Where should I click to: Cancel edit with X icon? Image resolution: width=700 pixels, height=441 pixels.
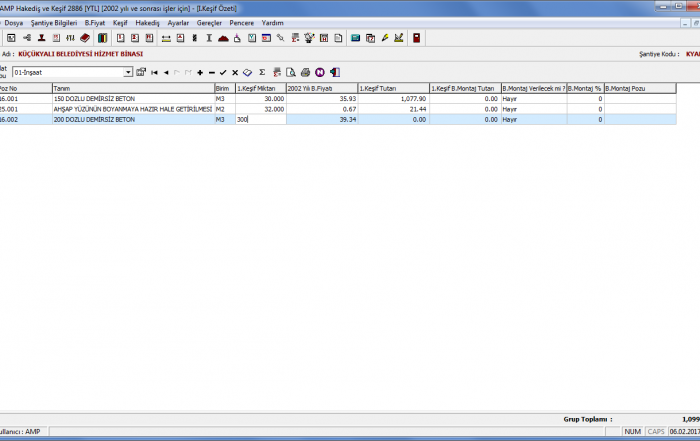[x=235, y=72]
